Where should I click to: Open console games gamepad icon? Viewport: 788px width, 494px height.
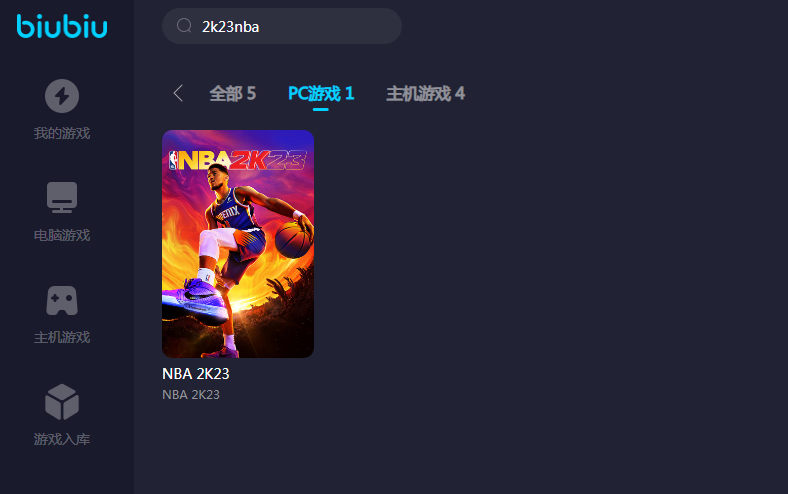pos(62,300)
